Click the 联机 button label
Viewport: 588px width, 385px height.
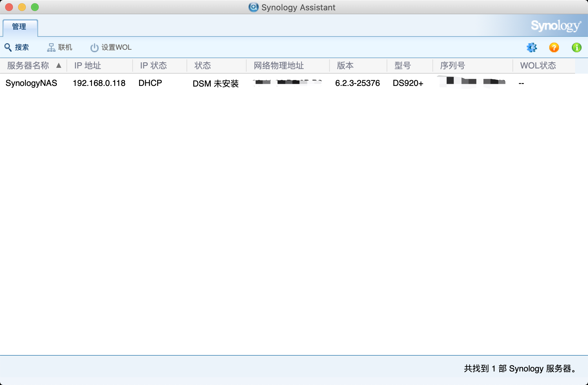pyautogui.click(x=65, y=47)
